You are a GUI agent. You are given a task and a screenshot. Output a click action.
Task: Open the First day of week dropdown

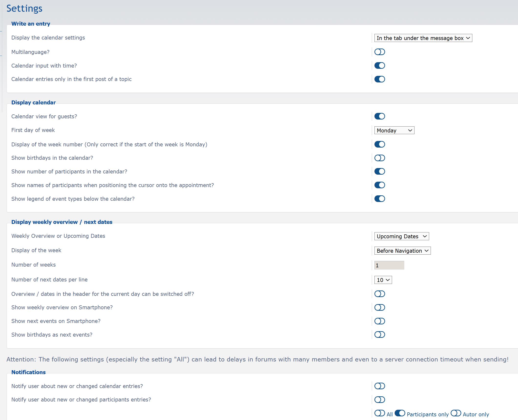coord(394,130)
